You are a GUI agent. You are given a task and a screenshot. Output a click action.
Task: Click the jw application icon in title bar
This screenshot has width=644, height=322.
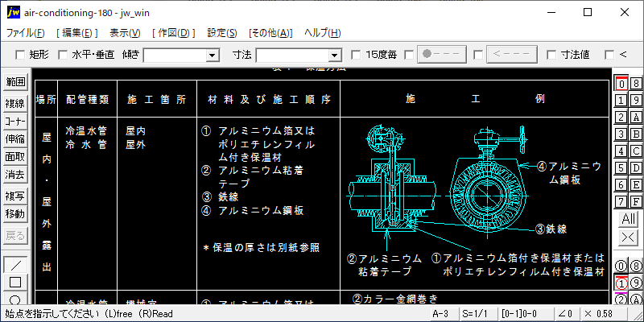click(x=13, y=13)
